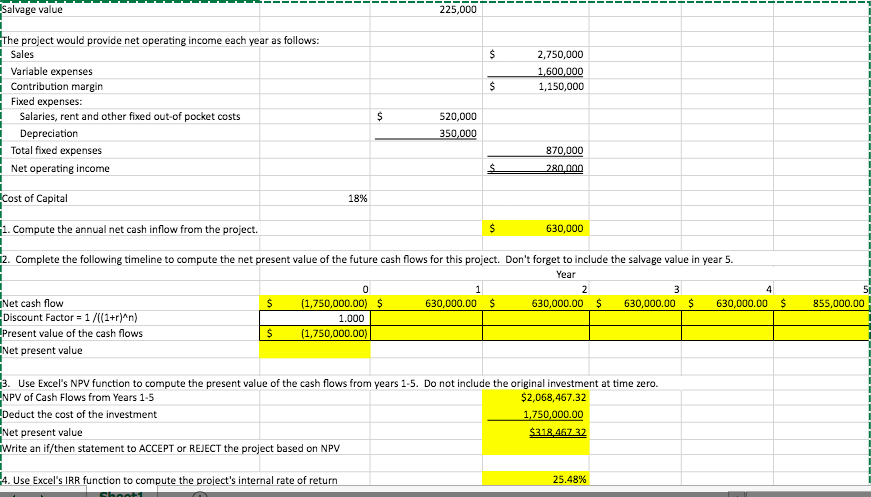Click the $318,467.32 net present value cell
This screenshot has width=871, height=497.
coord(535,432)
